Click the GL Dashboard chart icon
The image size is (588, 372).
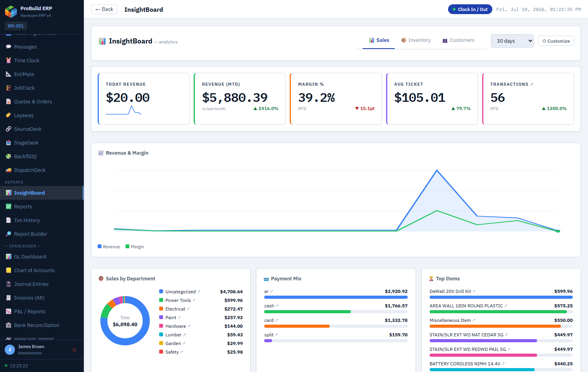[x=8, y=256]
